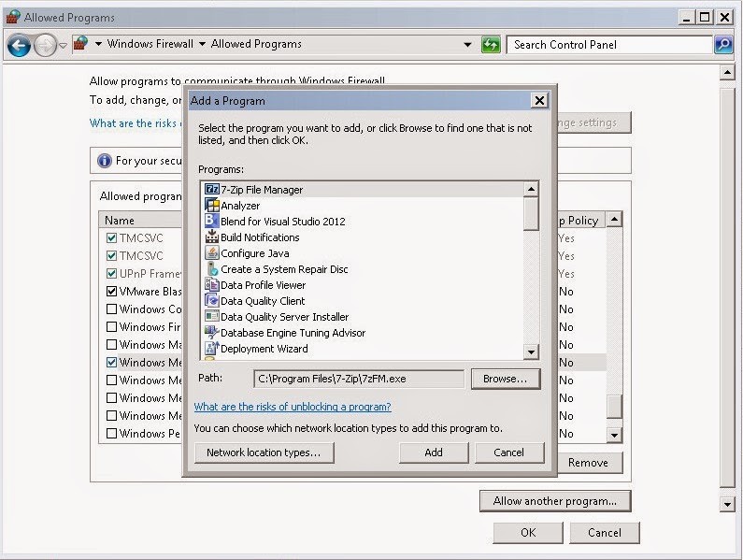
Task: Open dropdown arrow before Windows Firewall
Action: [x=98, y=44]
